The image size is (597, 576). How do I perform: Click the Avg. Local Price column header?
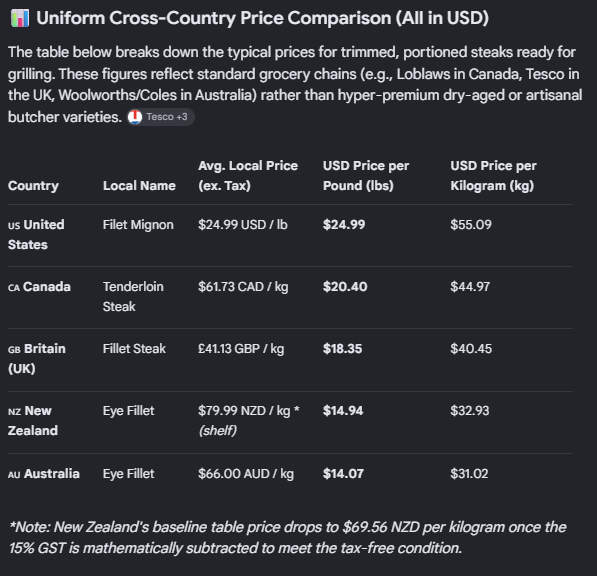coord(248,176)
